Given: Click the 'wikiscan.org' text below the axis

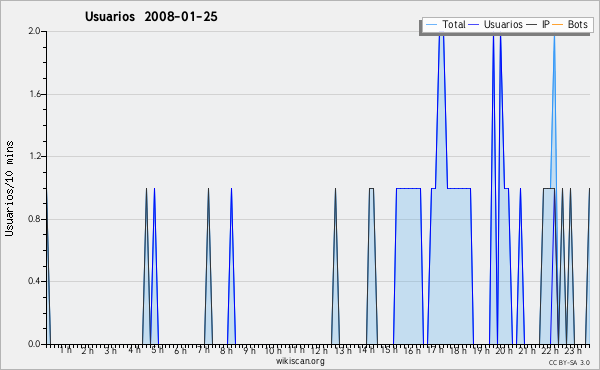Looking at the screenshot, I should coord(300,361).
